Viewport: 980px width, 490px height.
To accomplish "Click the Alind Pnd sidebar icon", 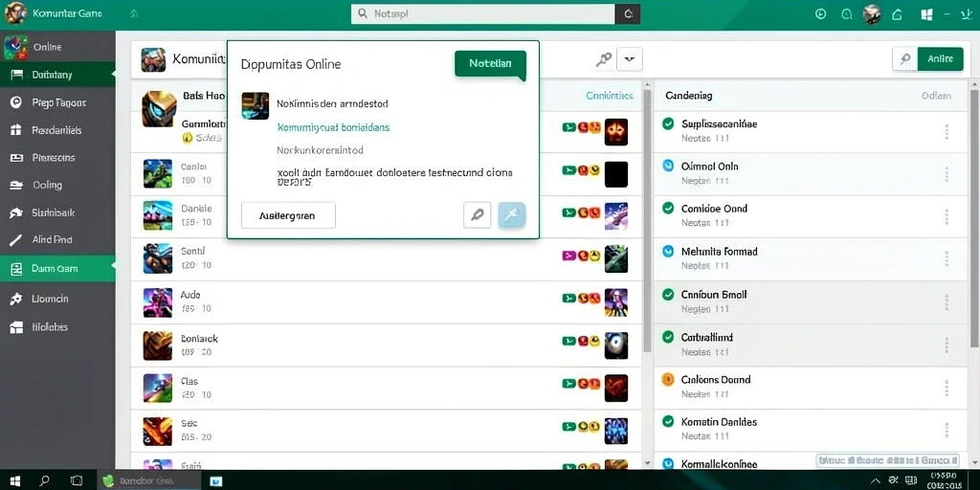I will 16,239.
